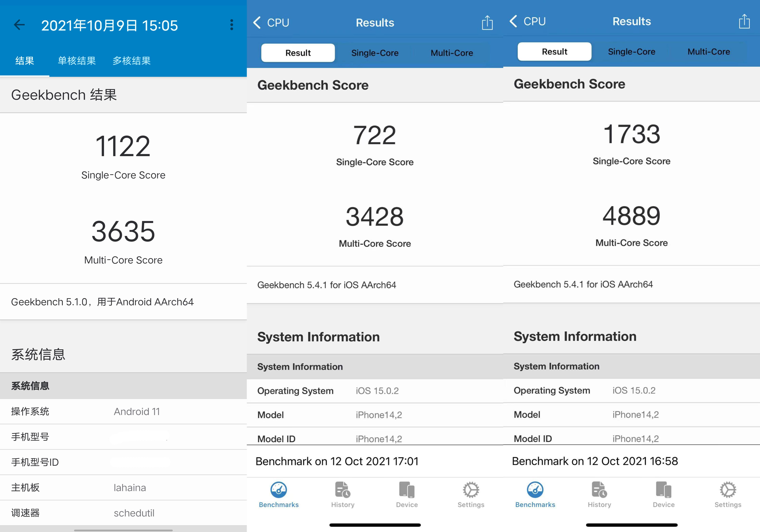Select Single-Core segment in the middle screen

click(375, 53)
